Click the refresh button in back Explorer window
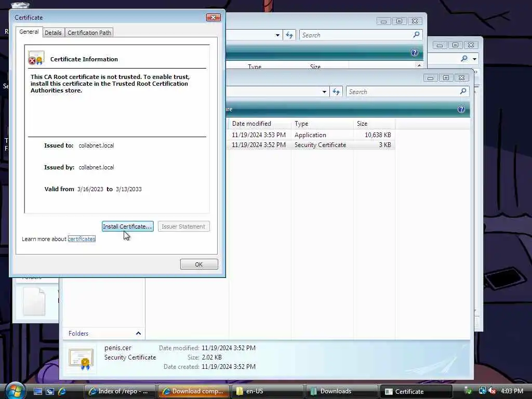This screenshot has width=532, height=399. (x=289, y=35)
